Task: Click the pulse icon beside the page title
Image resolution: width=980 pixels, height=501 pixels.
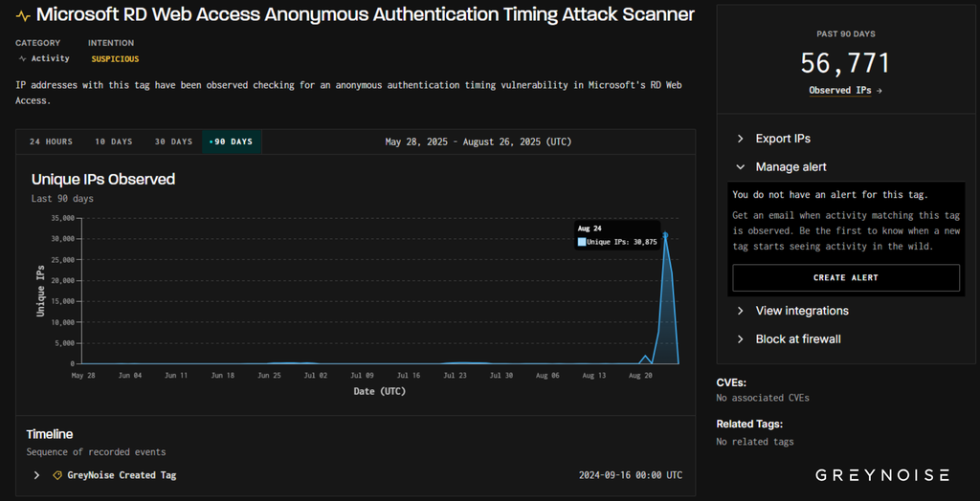Action: [23, 15]
